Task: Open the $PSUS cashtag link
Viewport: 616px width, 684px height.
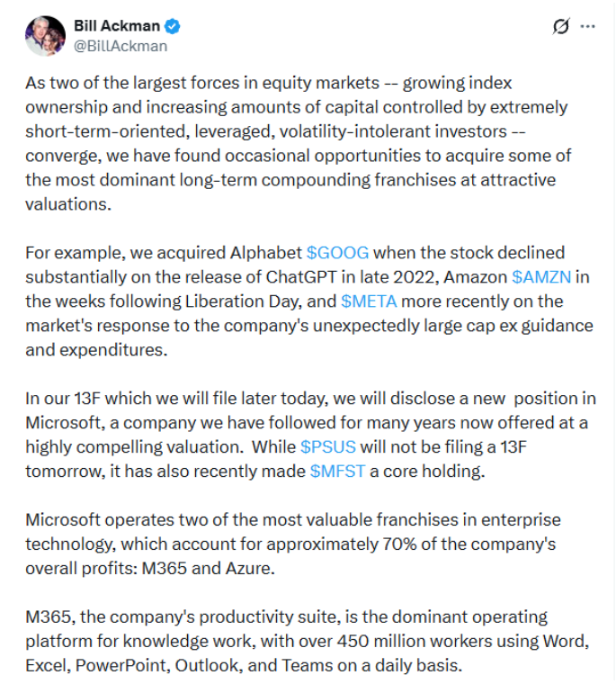Action: pyautogui.click(x=328, y=447)
